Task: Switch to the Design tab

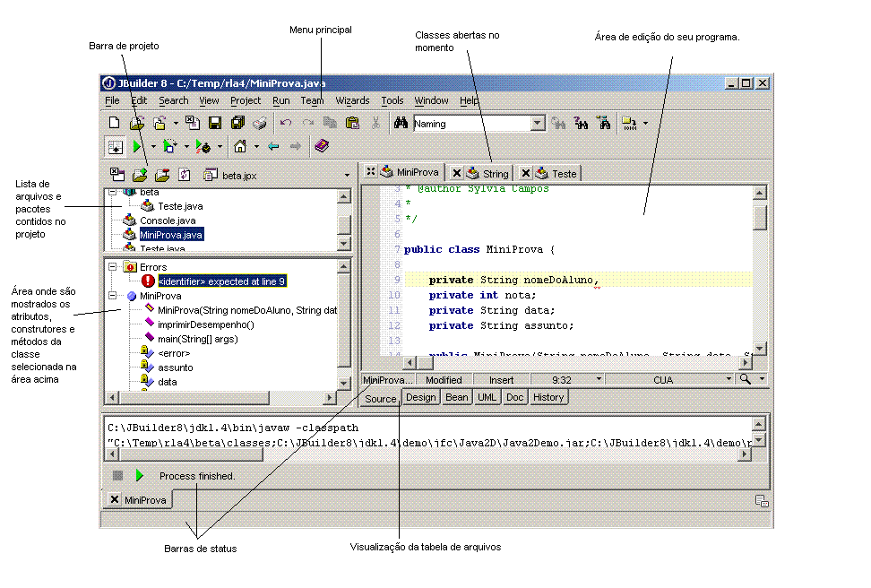Action: click(x=420, y=397)
